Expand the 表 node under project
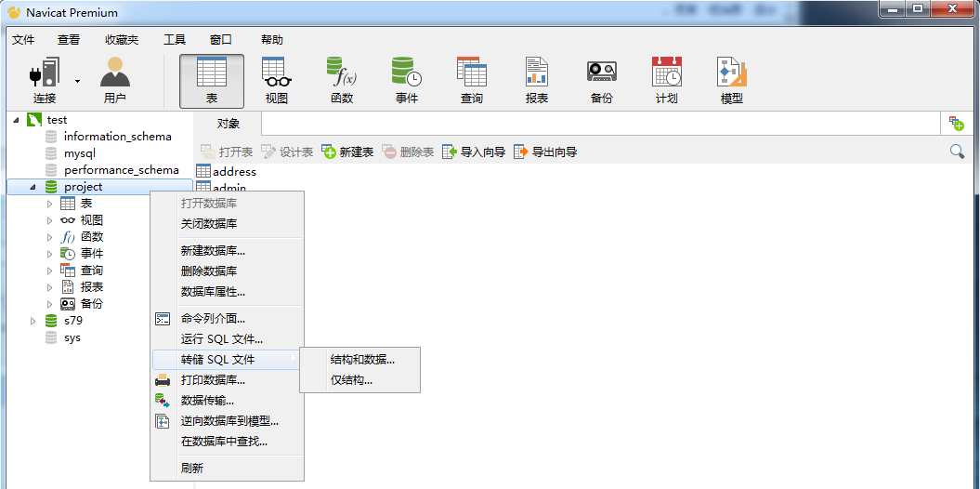The width and height of the screenshot is (980, 489). 50,204
